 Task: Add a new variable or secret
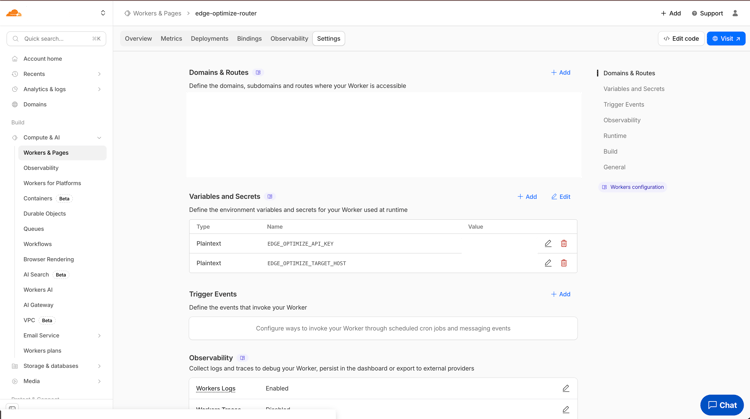point(527,197)
